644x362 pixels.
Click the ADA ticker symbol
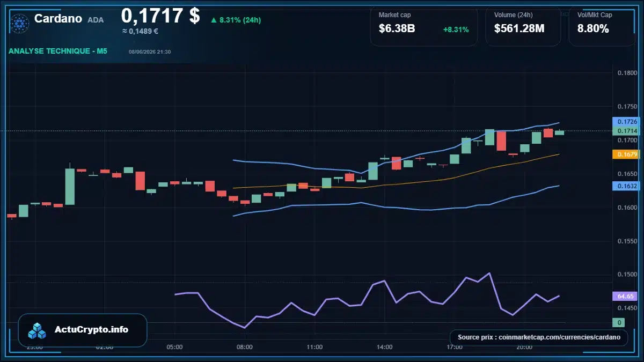pyautogui.click(x=96, y=20)
